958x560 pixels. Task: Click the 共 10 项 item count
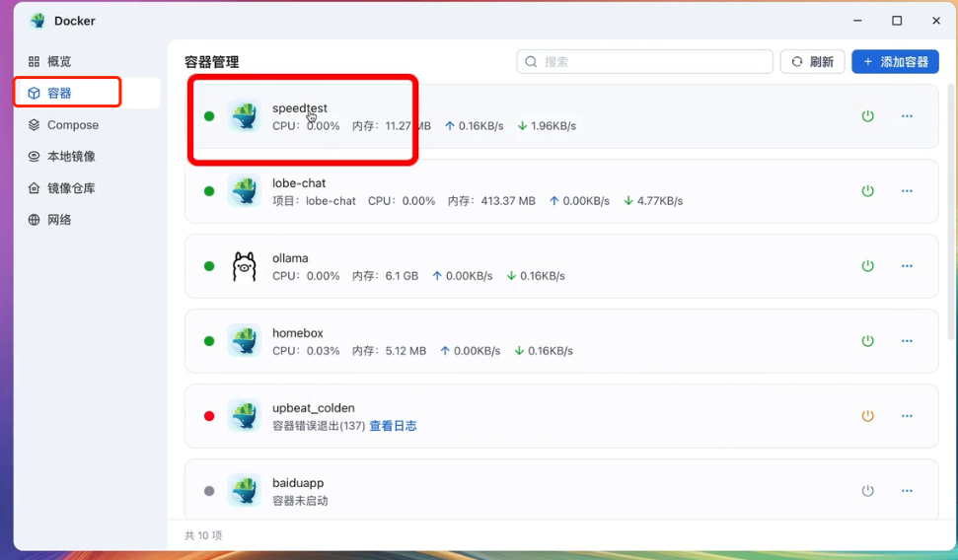click(203, 535)
